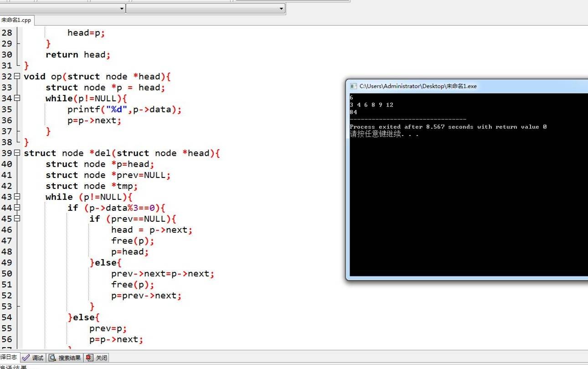Click 'free(p);' on line 51
588x369 pixels.
133,284
